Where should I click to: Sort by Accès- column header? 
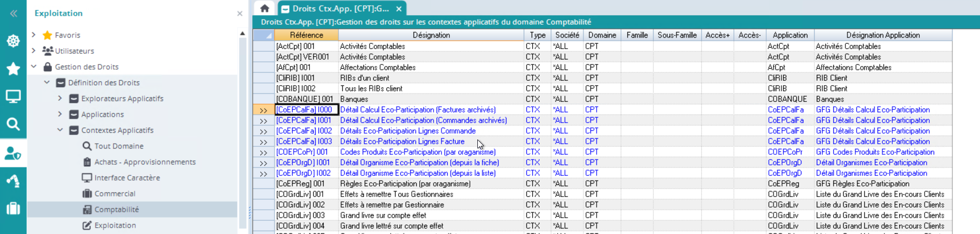coord(750,35)
